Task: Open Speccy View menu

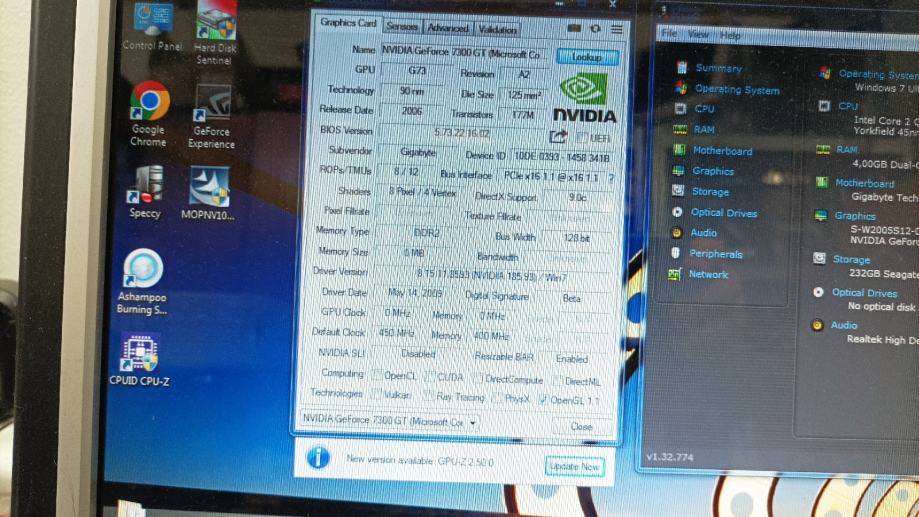Action: (x=698, y=35)
